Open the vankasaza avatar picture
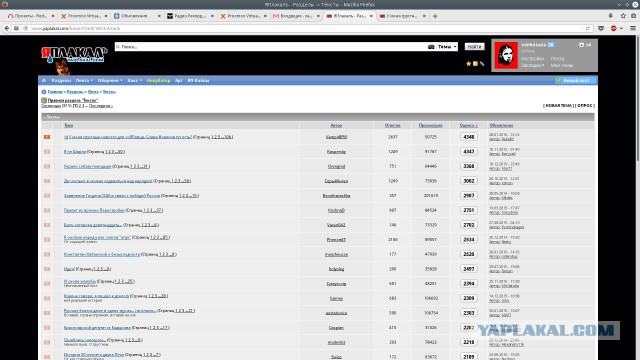 [506, 56]
